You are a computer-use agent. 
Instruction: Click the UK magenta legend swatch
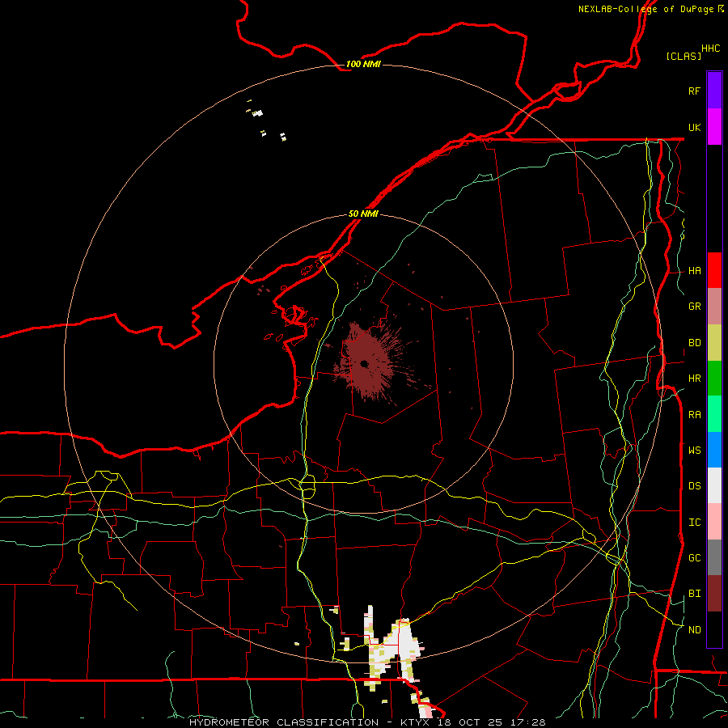pos(714,127)
